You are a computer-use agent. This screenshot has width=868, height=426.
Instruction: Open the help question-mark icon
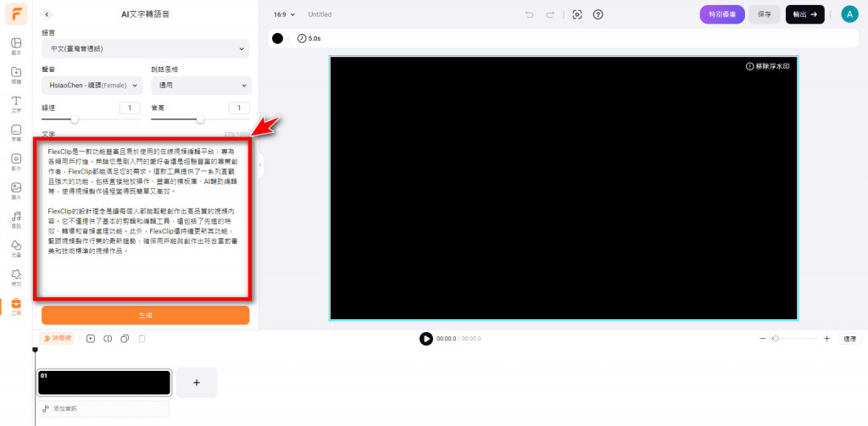click(x=598, y=14)
